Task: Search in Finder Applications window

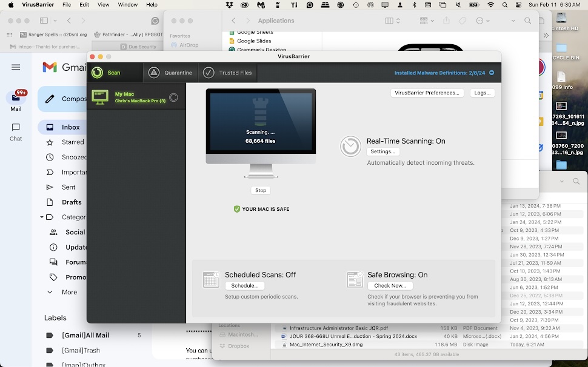Action: (527, 21)
